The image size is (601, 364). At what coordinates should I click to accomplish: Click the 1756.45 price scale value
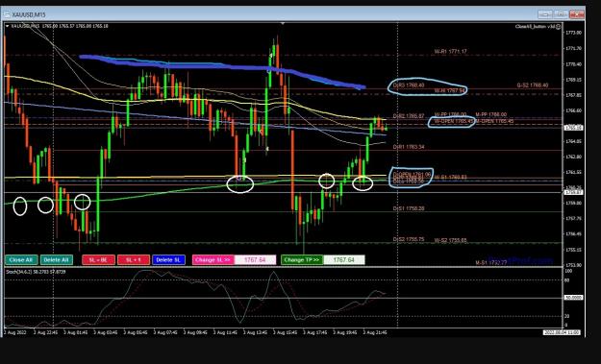[x=573, y=234]
